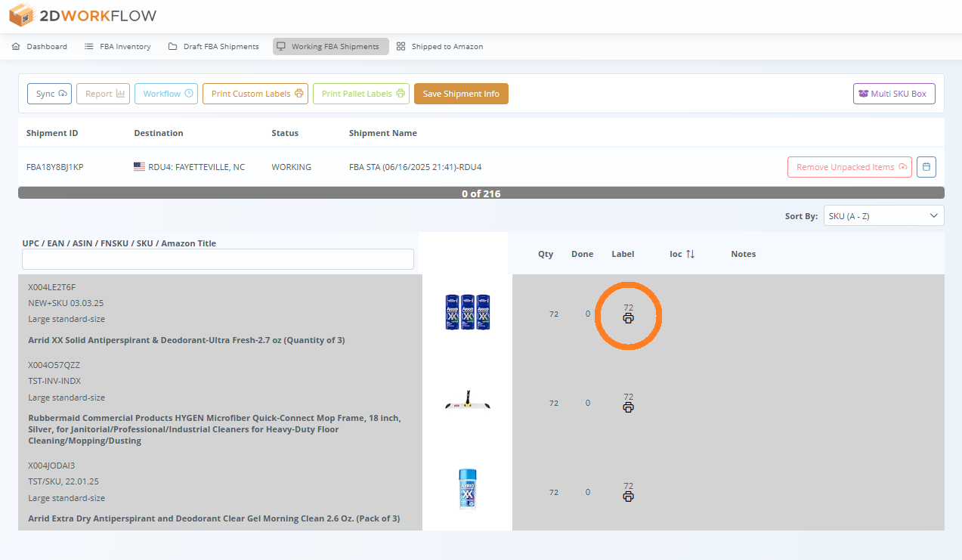Click the printer icon for Arrid XX Solid Antiperspirant
The height and width of the screenshot is (560, 962).
[x=628, y=318]
